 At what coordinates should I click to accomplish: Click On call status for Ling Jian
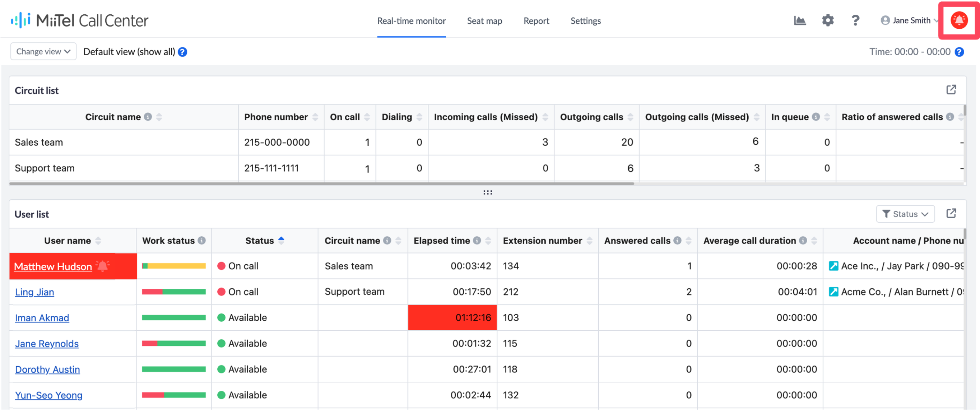click(238, 292)
